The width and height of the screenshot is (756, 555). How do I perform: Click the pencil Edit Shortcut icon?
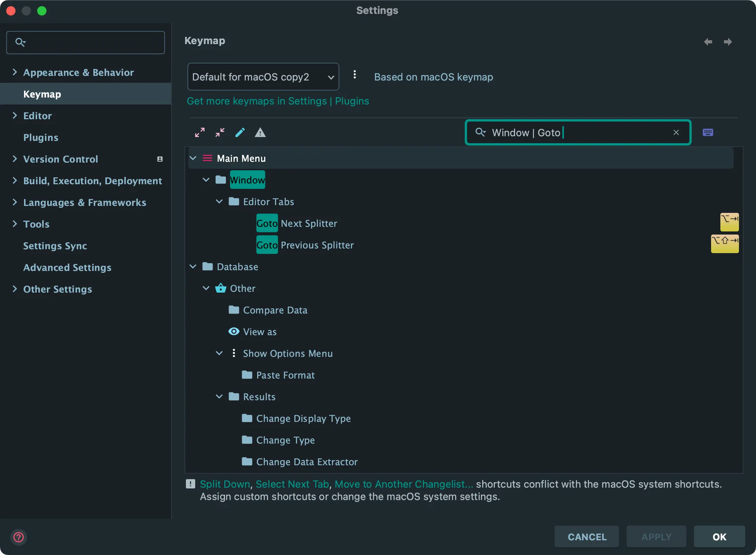240,132
